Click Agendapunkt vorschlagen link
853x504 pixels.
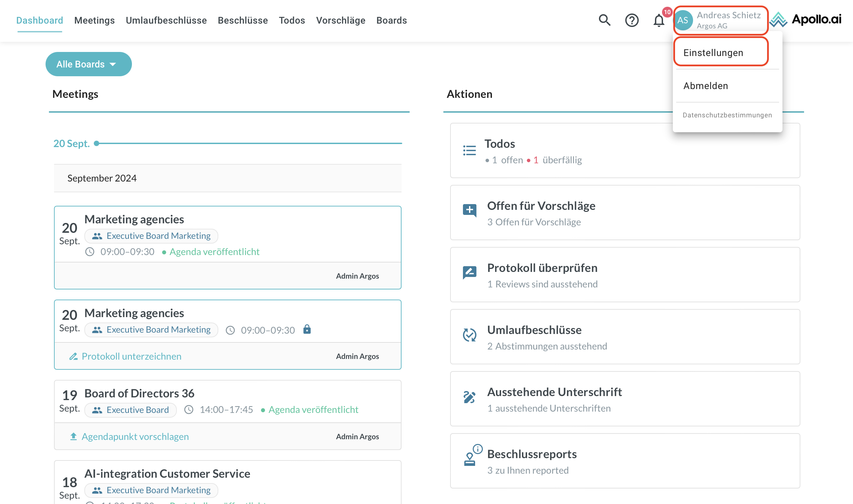[135, 437]
